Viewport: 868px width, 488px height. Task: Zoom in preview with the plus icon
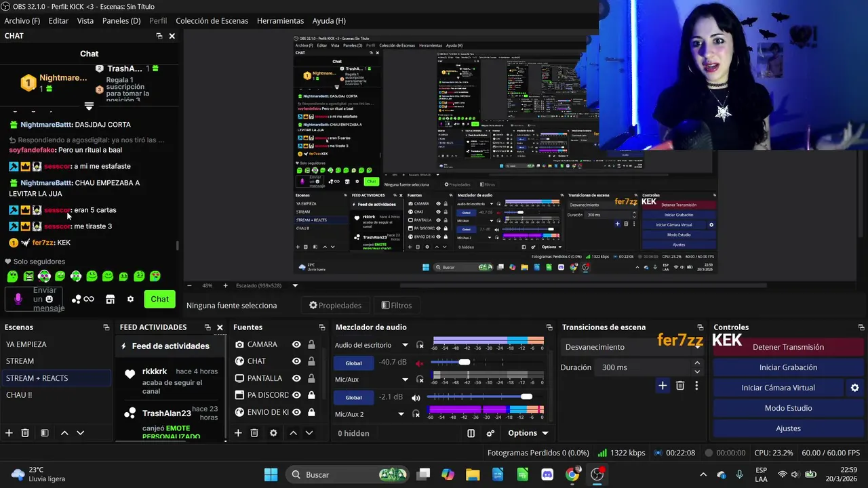[225, 285]
